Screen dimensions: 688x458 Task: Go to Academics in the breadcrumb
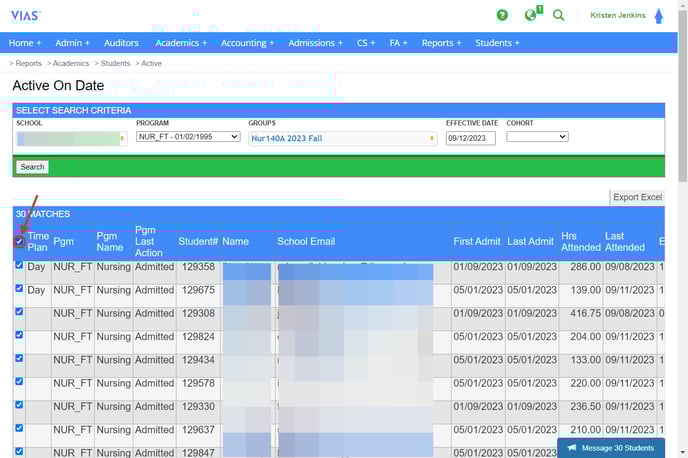tap(71, 63)
